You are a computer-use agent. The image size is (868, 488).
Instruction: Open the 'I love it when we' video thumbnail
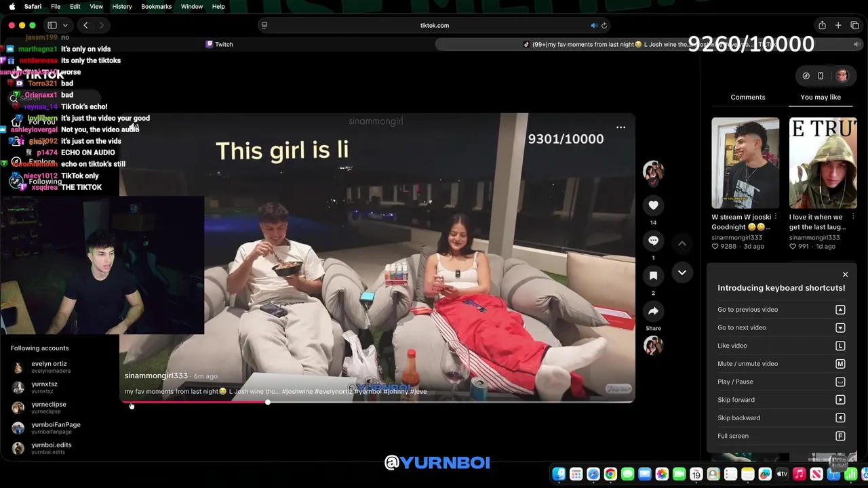pyautogui.click(x=823, y=163)
